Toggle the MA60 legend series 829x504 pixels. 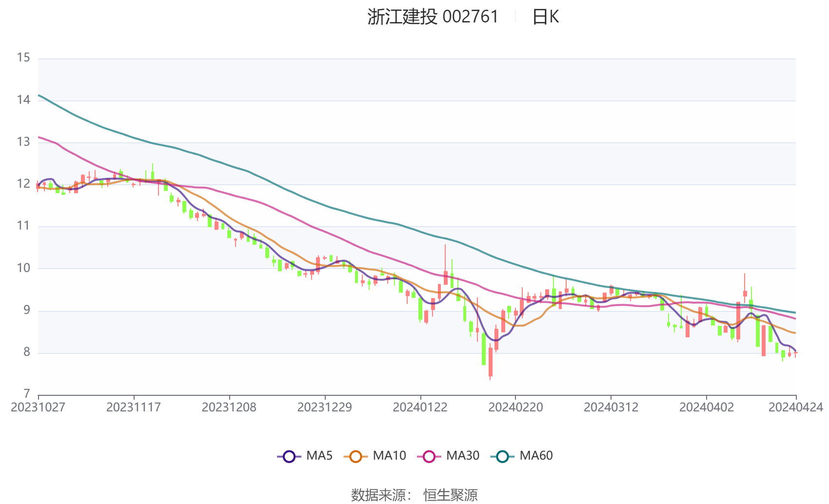click(x=522, y=456)
